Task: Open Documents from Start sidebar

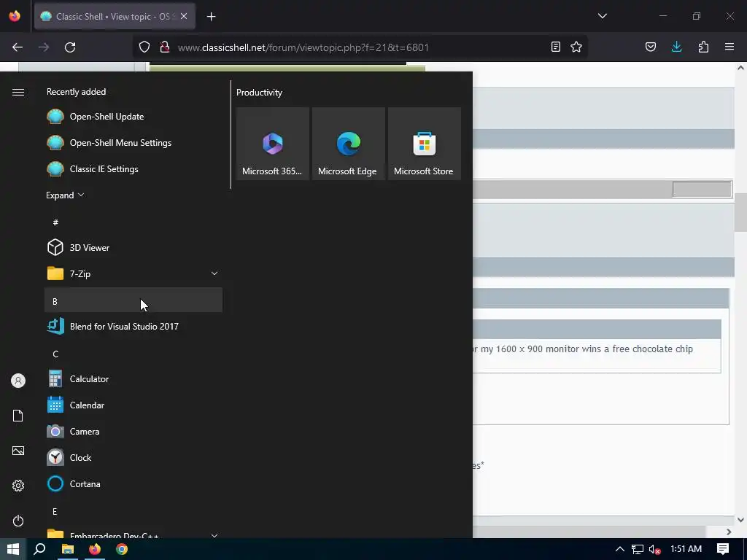Action: 18,416
